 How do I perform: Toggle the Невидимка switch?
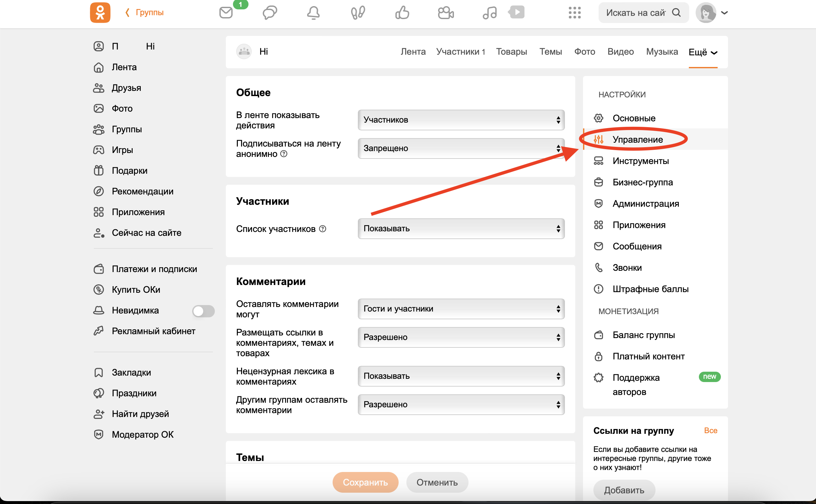(x=203, y=311)
